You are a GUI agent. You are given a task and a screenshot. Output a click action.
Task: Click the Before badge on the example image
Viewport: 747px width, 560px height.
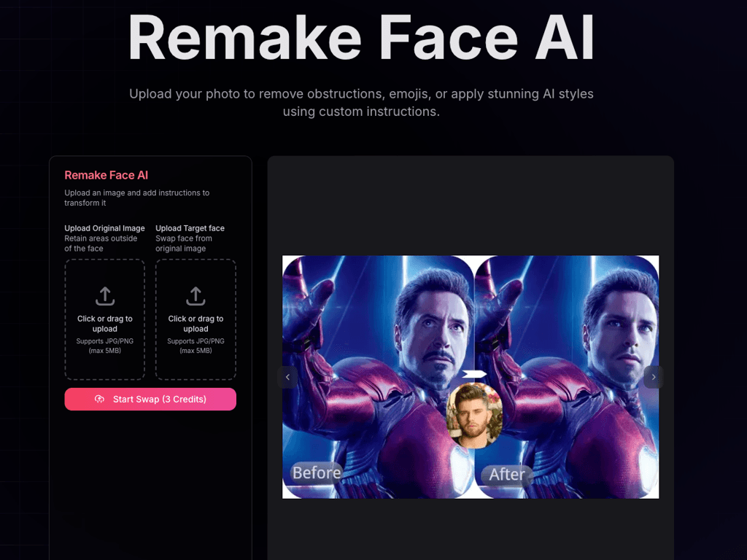[316, 472]
